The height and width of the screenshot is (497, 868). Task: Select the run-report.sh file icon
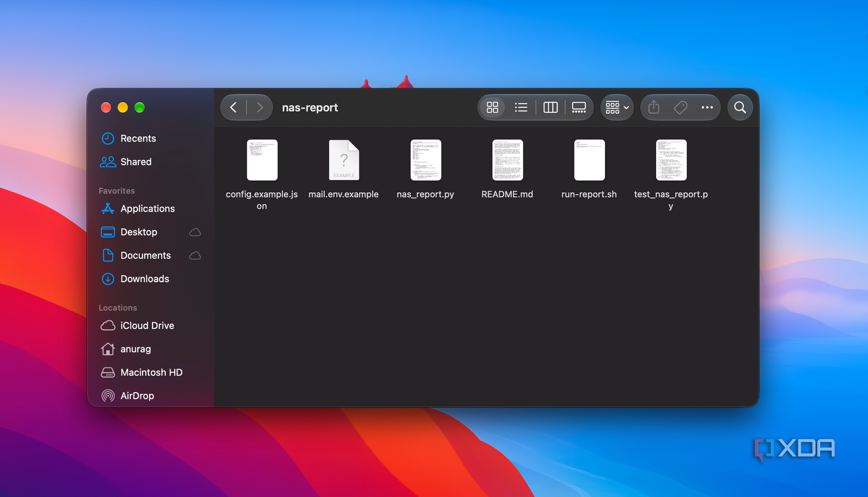click(x=589, y=160)
